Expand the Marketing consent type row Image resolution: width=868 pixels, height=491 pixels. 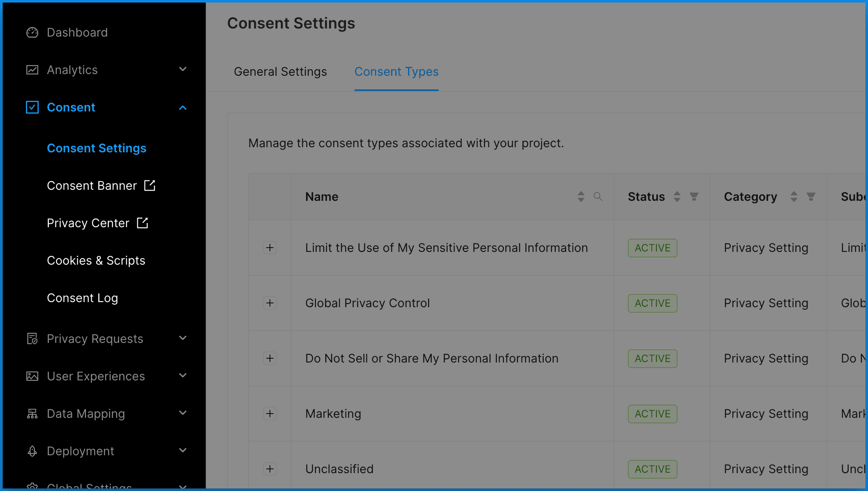pyautogui.click(x=270, y=414)
